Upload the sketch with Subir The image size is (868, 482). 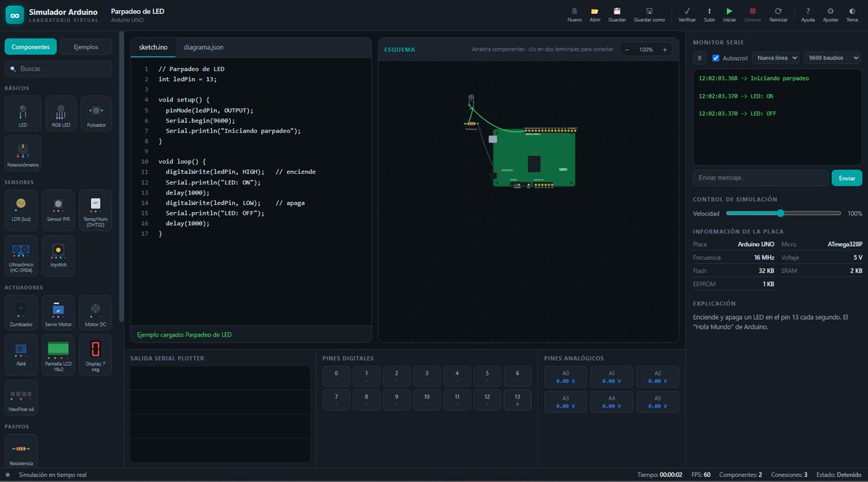click(710, 14)
